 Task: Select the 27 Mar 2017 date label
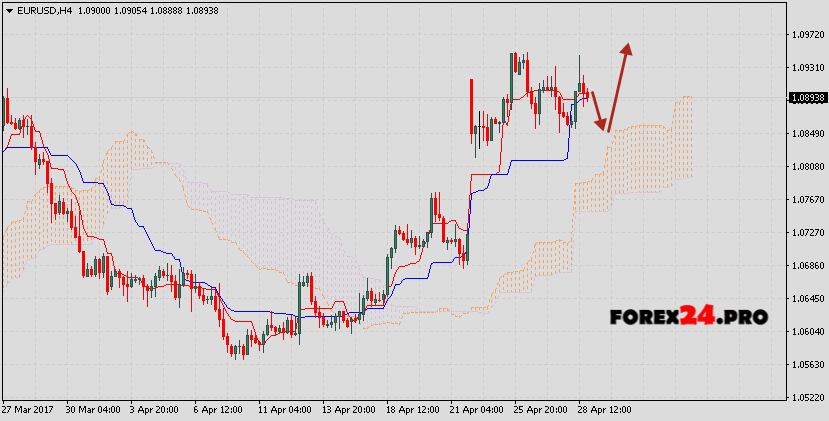28,410
